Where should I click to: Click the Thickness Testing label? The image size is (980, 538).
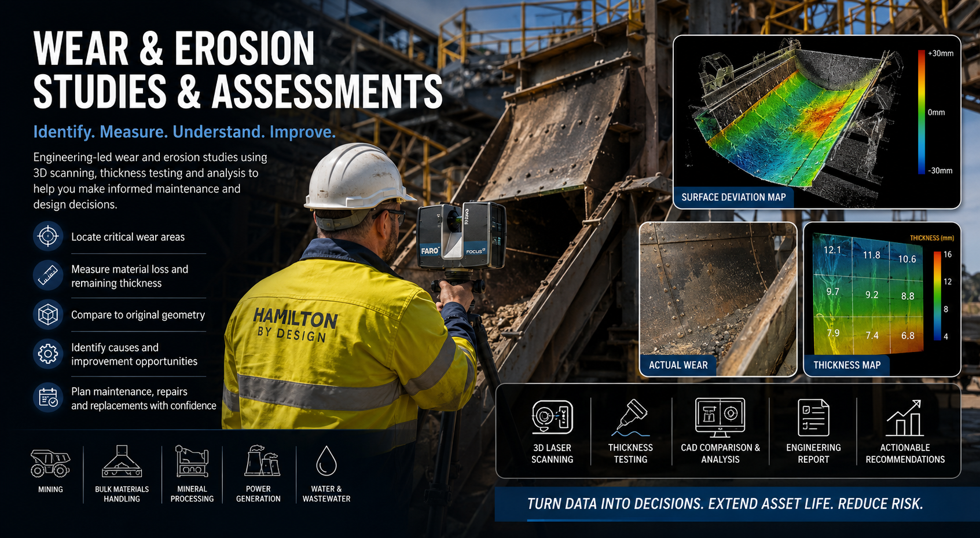(x=630, y=453)
